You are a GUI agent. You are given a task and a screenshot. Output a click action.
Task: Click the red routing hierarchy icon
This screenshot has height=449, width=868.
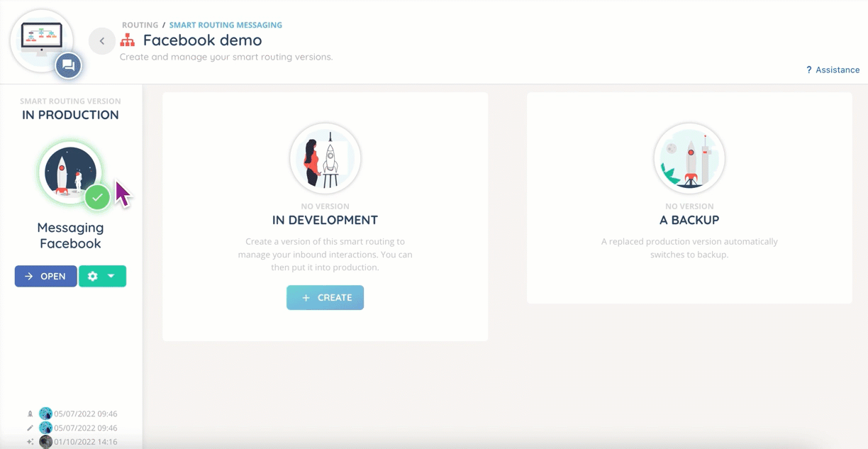tap(127, 40)
